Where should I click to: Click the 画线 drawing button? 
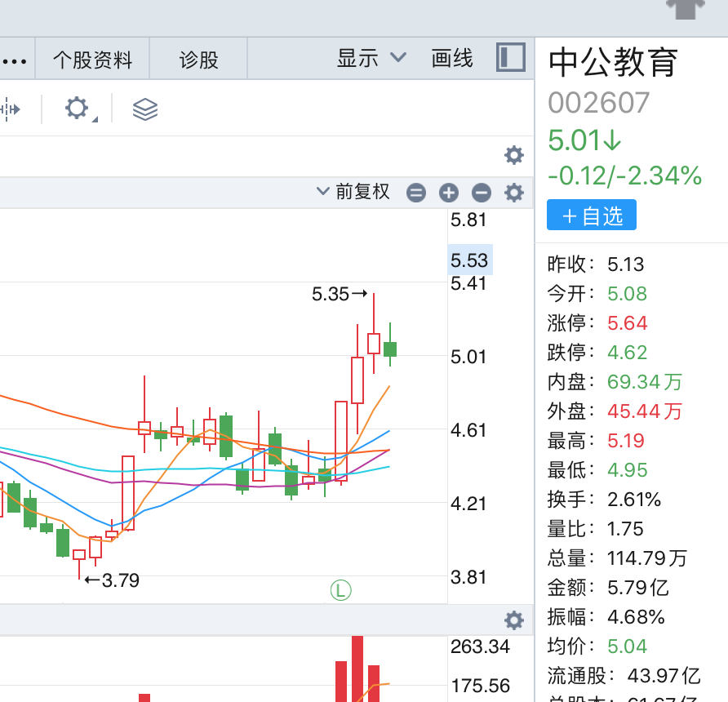[452, 58]
